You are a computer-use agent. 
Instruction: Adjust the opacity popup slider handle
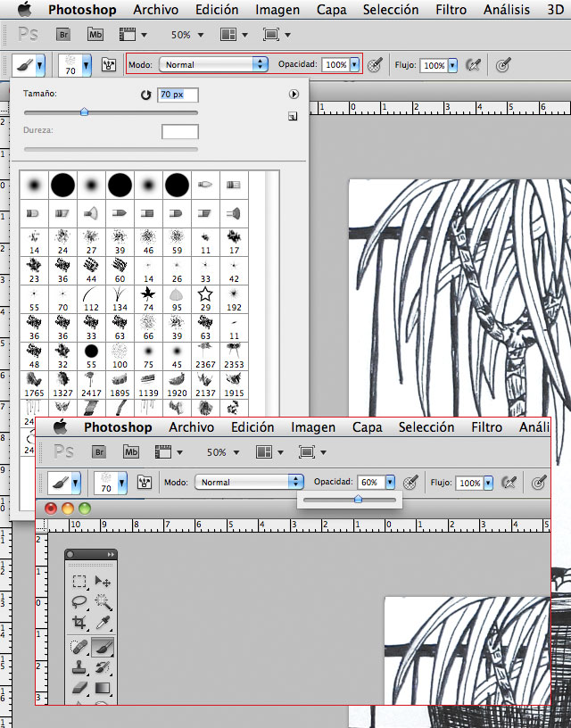click(x=358, y=500)
